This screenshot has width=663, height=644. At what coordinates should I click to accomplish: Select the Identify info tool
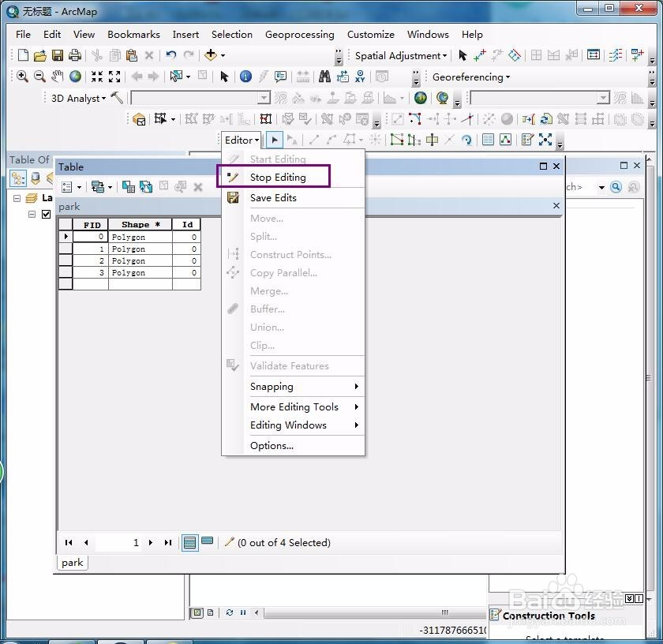245,76
